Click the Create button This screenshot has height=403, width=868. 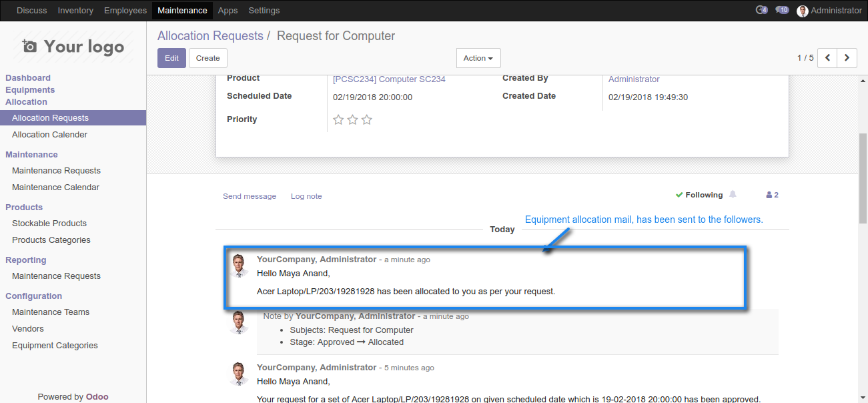click(x=208, y=58)
